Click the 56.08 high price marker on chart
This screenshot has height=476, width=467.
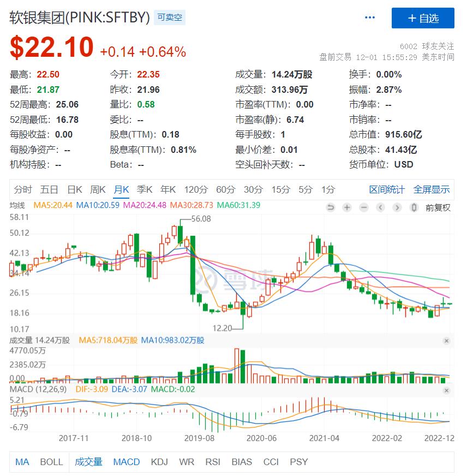pos(201,219)
